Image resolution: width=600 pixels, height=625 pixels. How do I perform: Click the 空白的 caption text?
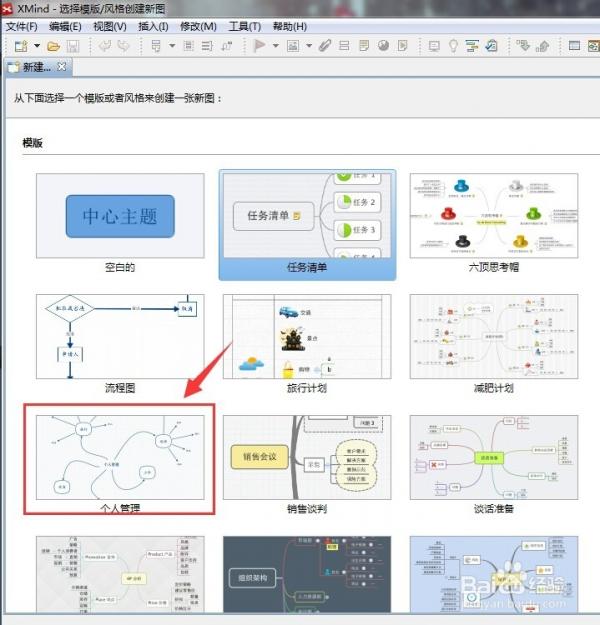coord(120,267)
